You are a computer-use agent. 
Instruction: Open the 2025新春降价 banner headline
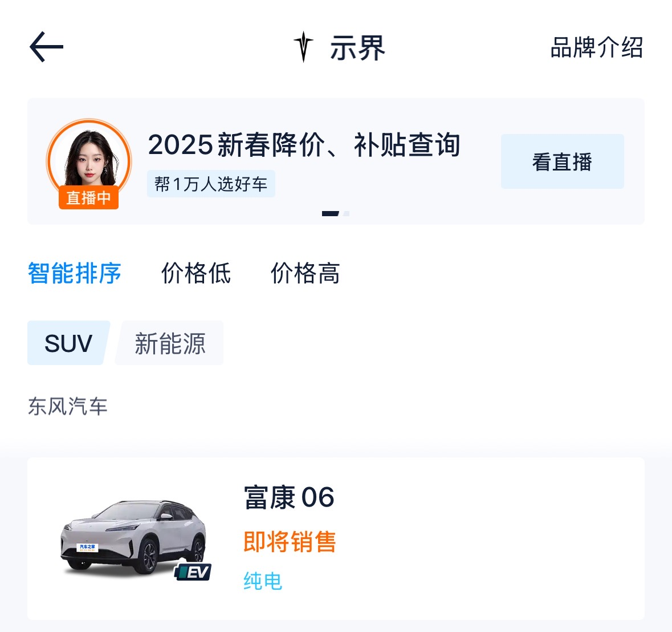pyautogui.click(x=304, y=145)
